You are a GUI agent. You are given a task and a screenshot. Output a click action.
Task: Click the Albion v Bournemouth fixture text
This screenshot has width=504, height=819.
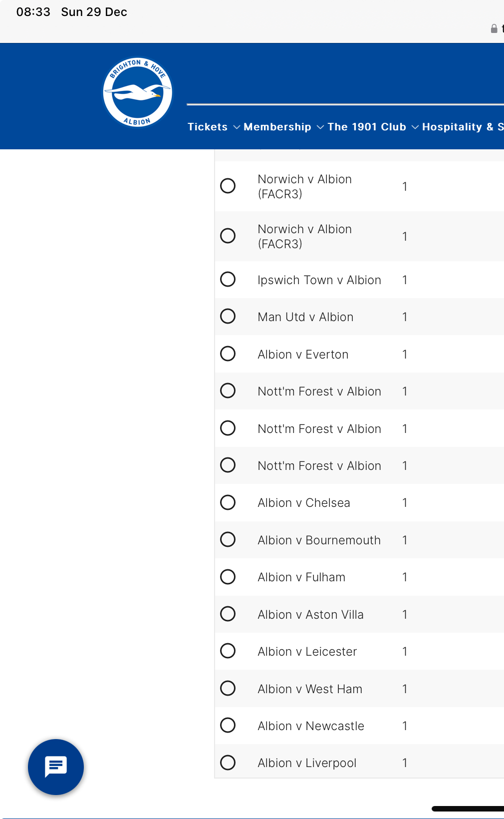(319, 540)
